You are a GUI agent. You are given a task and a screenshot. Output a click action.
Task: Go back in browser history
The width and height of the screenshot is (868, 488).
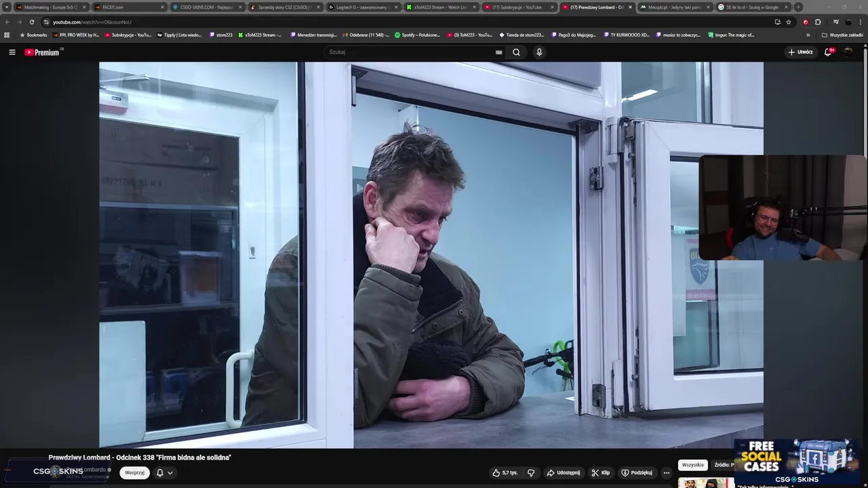7,22
